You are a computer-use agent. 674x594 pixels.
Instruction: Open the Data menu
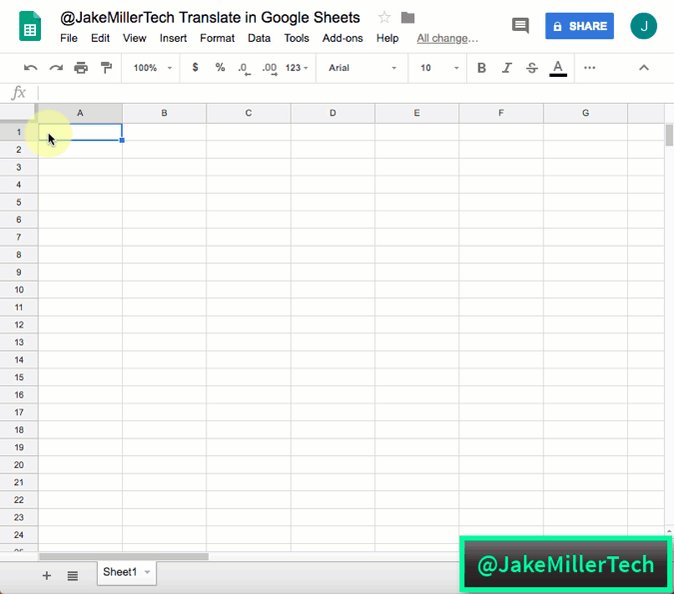coord(259,38)
